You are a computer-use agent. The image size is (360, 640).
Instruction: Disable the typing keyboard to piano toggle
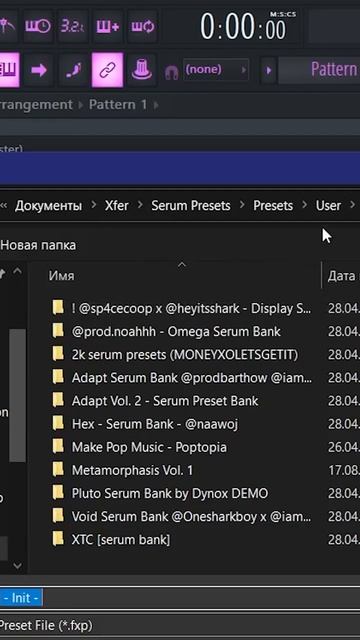8,70
